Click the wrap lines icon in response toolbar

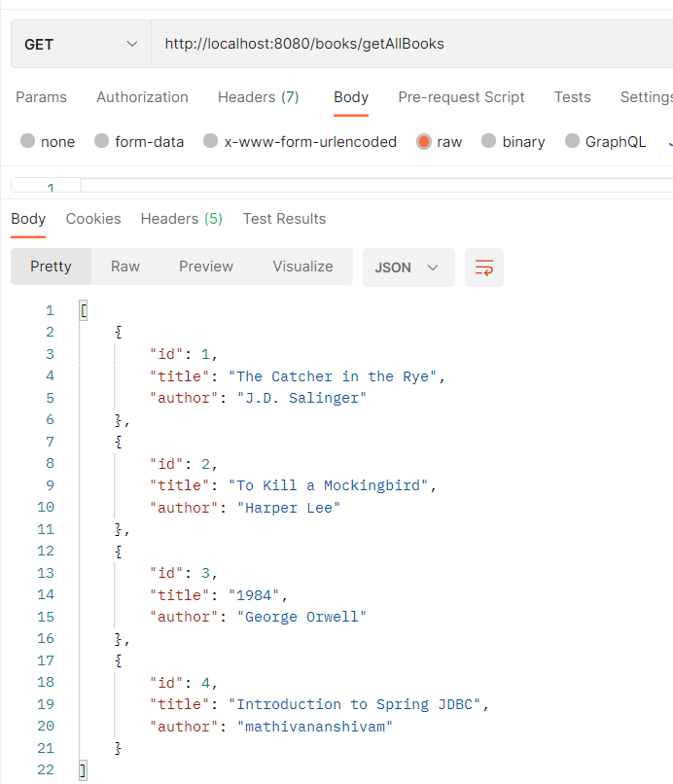484,267
